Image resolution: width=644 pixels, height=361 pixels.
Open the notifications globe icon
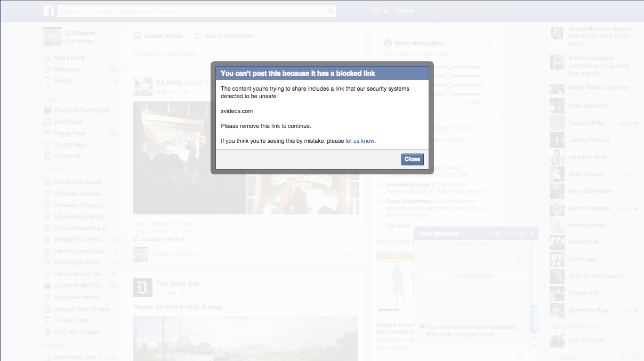tap(464, 11)
